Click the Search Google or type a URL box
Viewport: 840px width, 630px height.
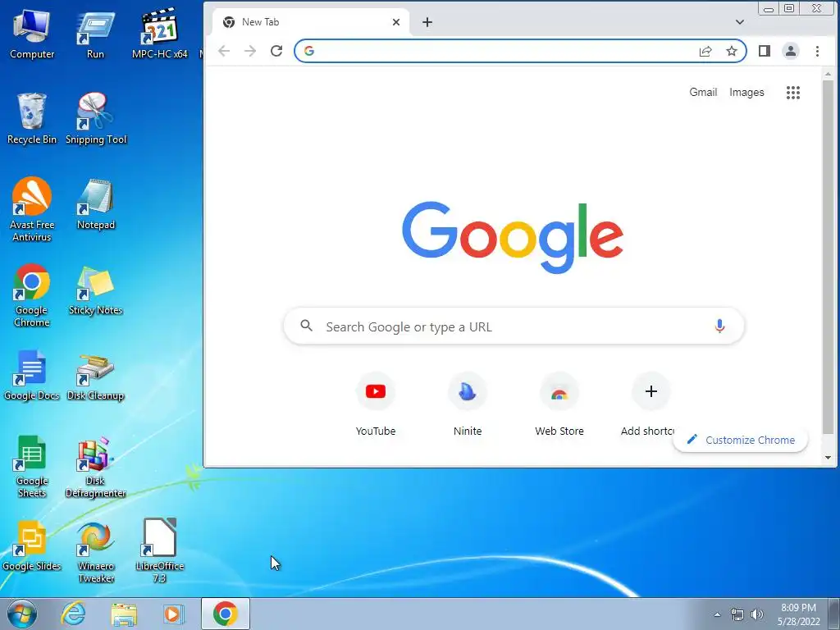pyautogui.click(x=514, y=326)
